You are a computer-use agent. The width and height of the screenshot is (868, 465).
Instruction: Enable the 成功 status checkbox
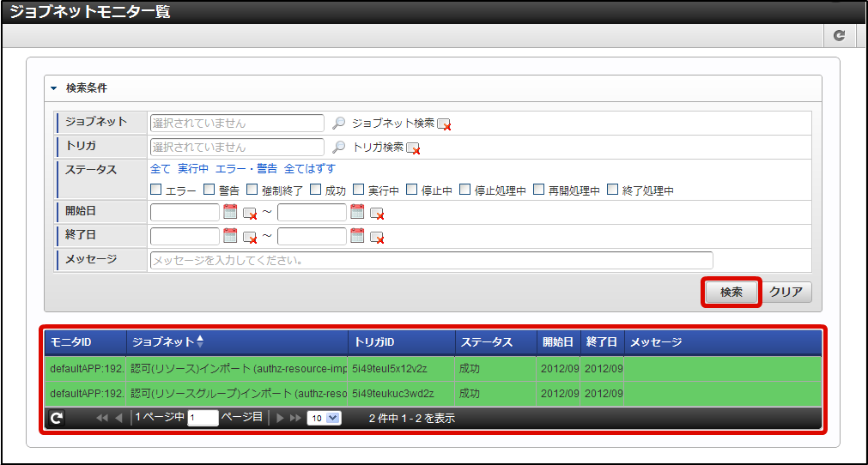coord(316,190)
